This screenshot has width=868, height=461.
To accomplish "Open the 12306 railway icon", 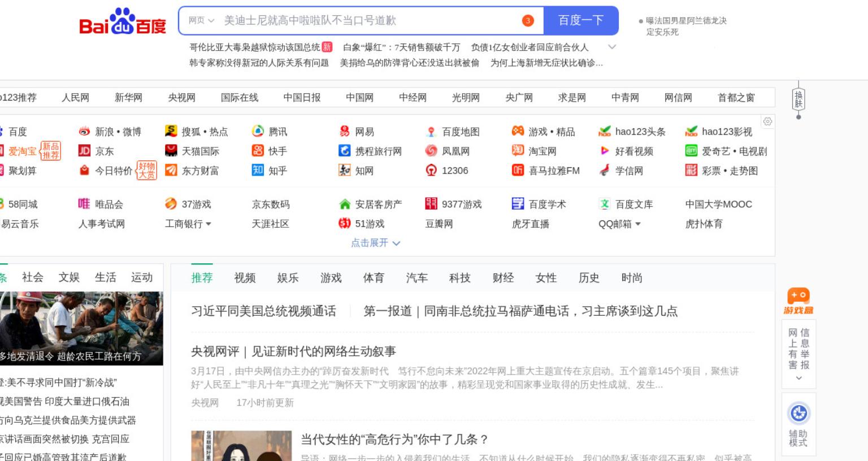I will click(x=431, y=170).
